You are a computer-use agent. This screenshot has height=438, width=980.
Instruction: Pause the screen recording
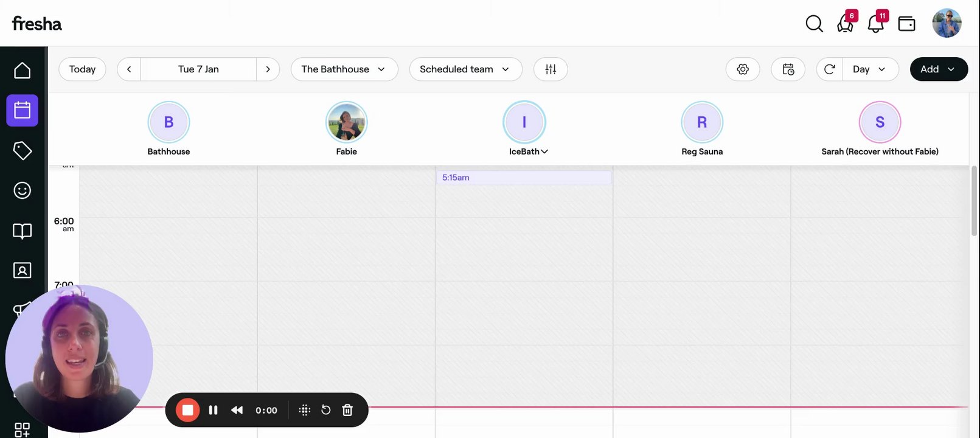tap(213, 410)
